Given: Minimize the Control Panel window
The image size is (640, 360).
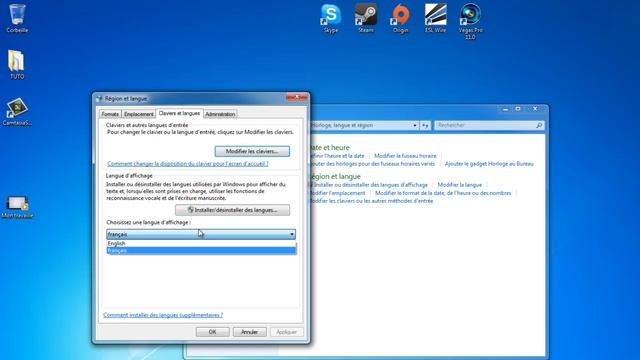Looking at the screenshot, I should coord(505,109).
